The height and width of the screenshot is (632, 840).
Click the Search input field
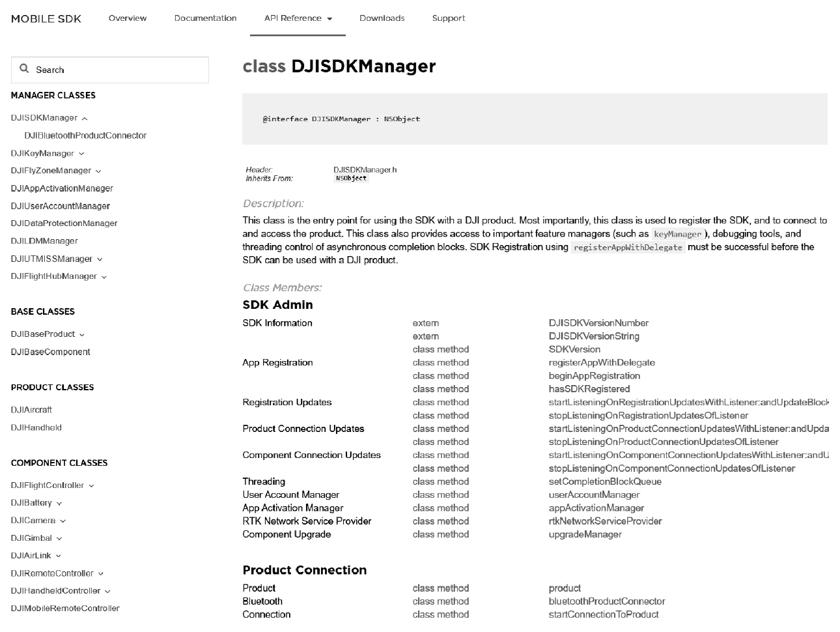coord(110,70)
